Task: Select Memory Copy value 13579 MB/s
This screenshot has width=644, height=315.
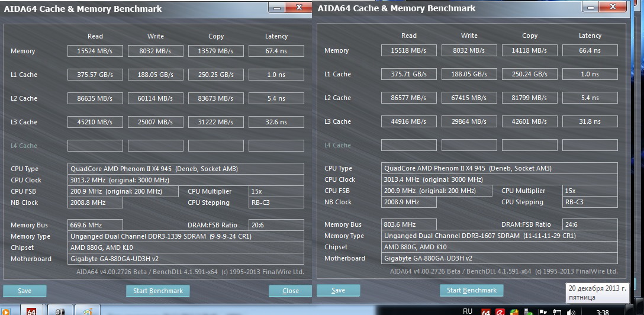Action: [x=215, y=51]
